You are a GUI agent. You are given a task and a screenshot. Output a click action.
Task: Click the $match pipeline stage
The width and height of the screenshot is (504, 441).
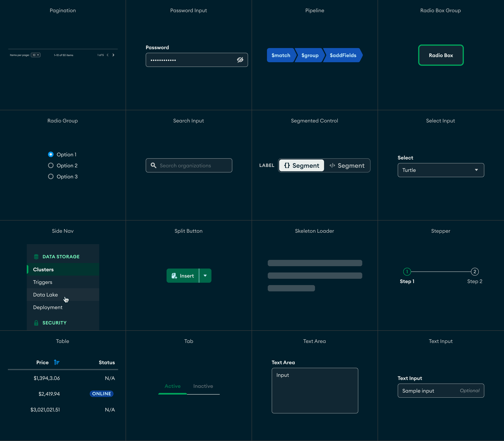tap(281, 55)
